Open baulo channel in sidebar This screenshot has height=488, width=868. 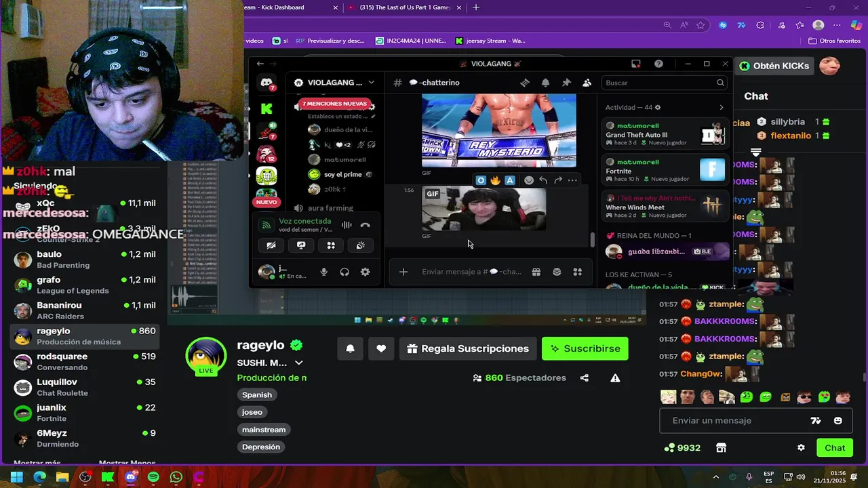85,260
